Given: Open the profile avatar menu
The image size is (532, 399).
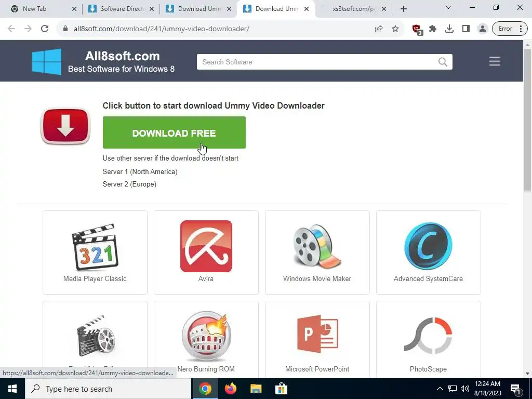Looking at the screenshot, I should click(482, 29).
